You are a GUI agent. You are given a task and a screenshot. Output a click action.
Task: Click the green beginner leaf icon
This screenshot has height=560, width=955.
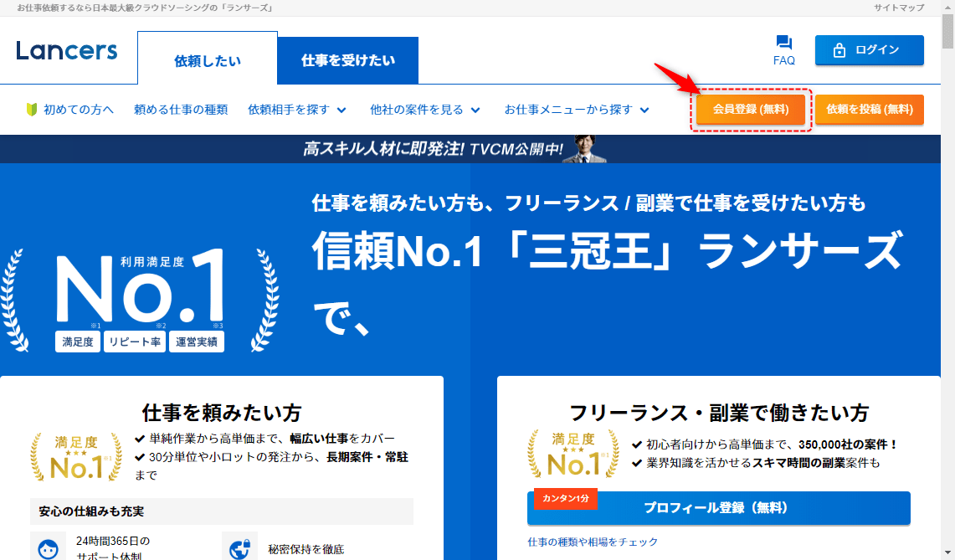(32, 110)
